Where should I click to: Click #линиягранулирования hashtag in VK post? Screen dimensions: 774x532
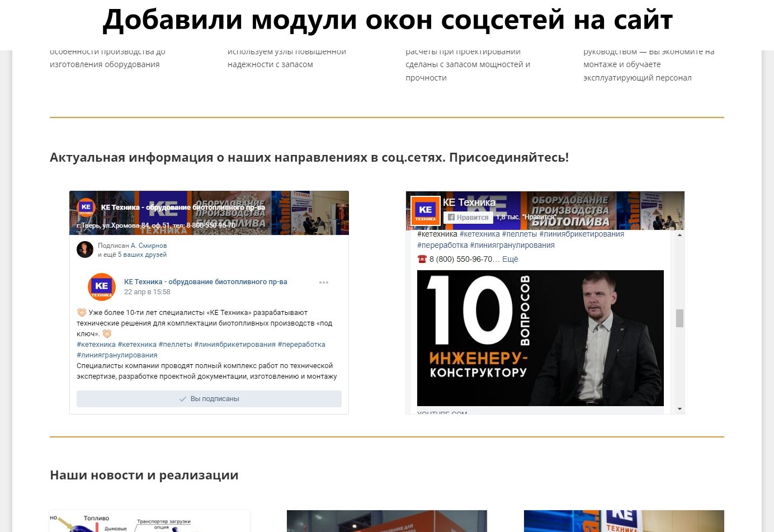click(117, 355)
